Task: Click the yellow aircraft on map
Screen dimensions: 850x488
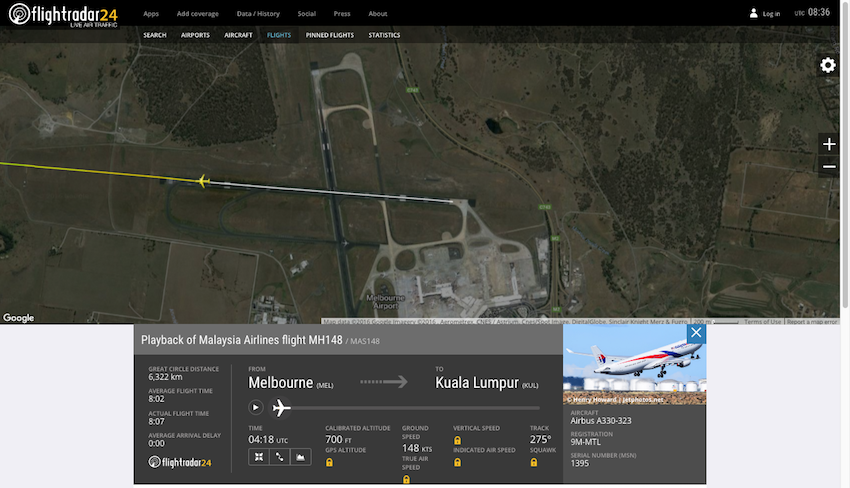Action: (203, 181)
